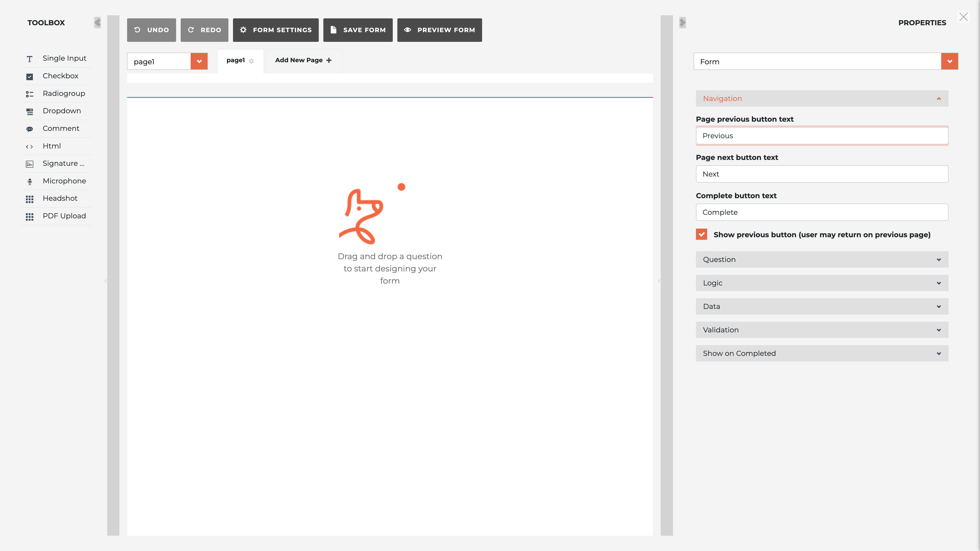Click the Single Input tool icon
Image resolution: width=980 pixels, height=551 pixels.
tap(30, 58)
